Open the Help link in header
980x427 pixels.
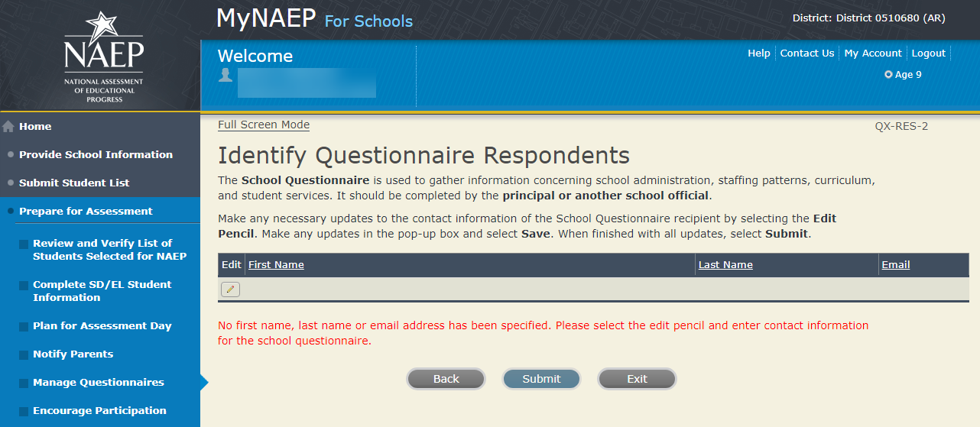(x=758, y=53)
